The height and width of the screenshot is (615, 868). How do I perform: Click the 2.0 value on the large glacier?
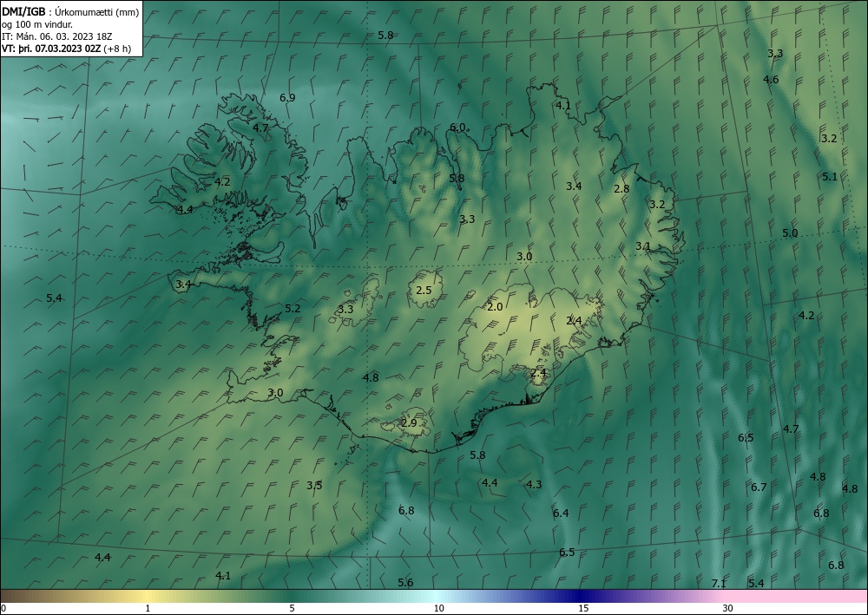(x=495, y=306)
